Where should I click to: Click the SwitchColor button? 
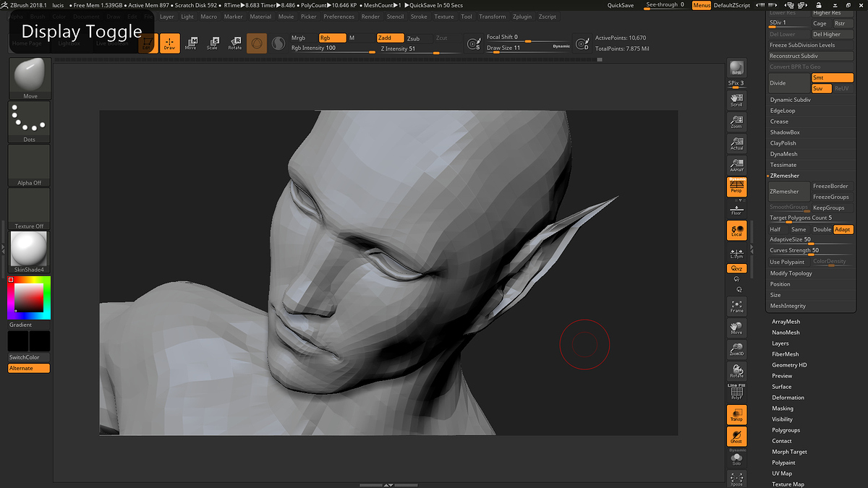(30, 357)
